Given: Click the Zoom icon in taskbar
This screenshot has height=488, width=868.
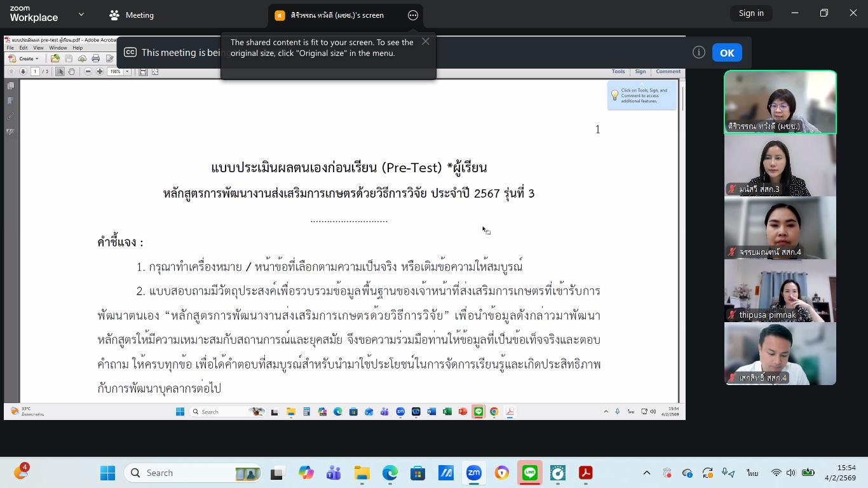Looking at the screenshot, I should pos(474,473).
